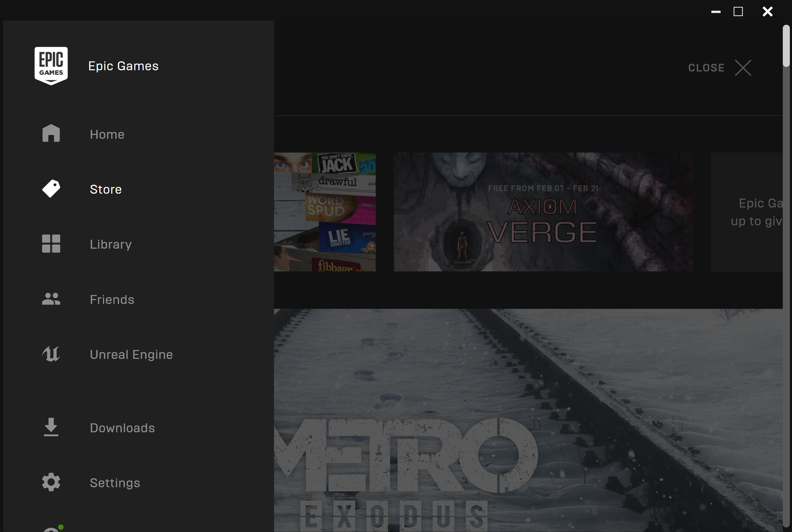Click the Home house icon
This screenshot has height=532, width=792.
tap(51, 133)
